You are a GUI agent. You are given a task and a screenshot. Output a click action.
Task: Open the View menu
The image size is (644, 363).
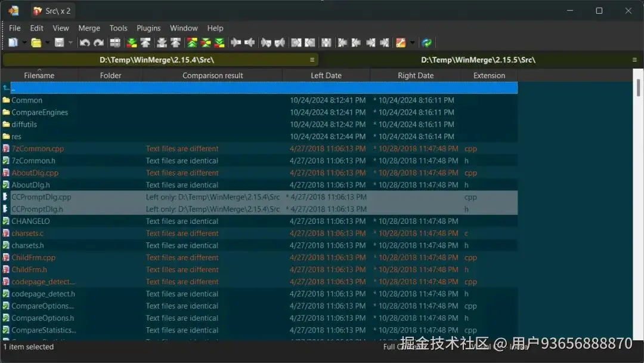tap(61, 28)
